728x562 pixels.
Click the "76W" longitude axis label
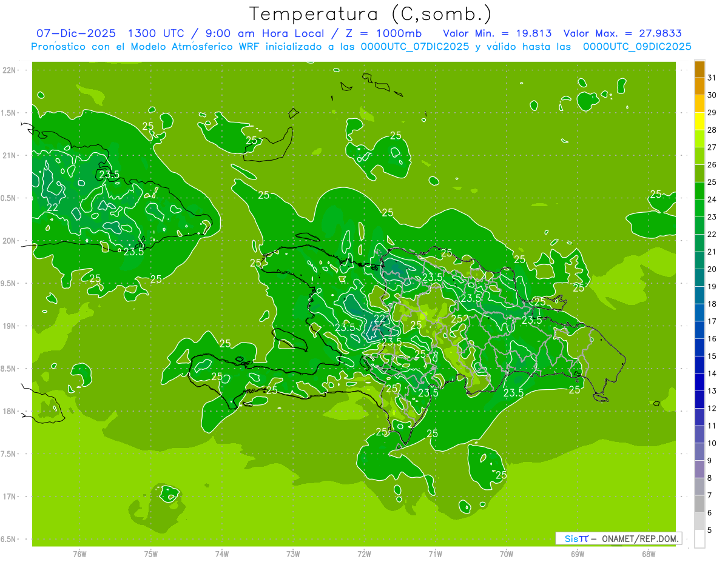pyautogui.click(x=79, y=554)
